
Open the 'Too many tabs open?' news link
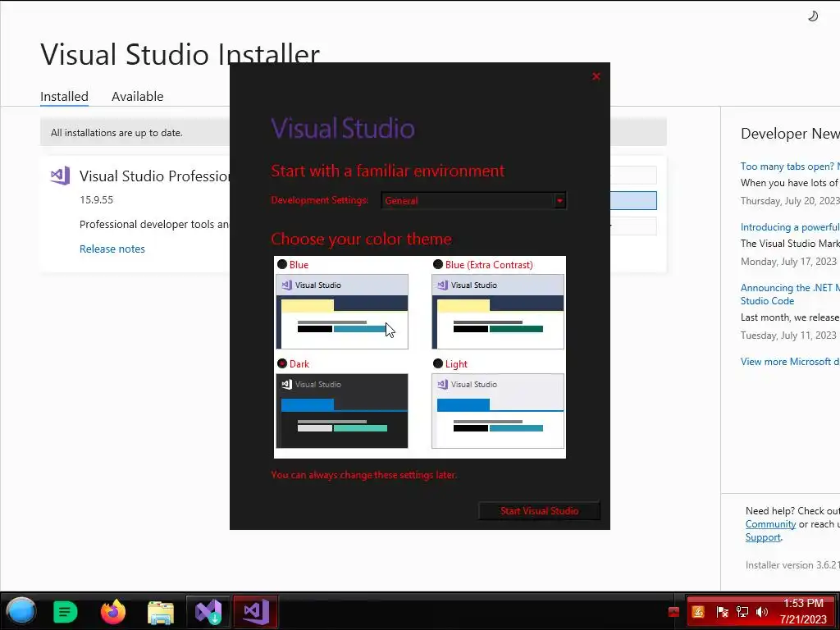(790, 166)
